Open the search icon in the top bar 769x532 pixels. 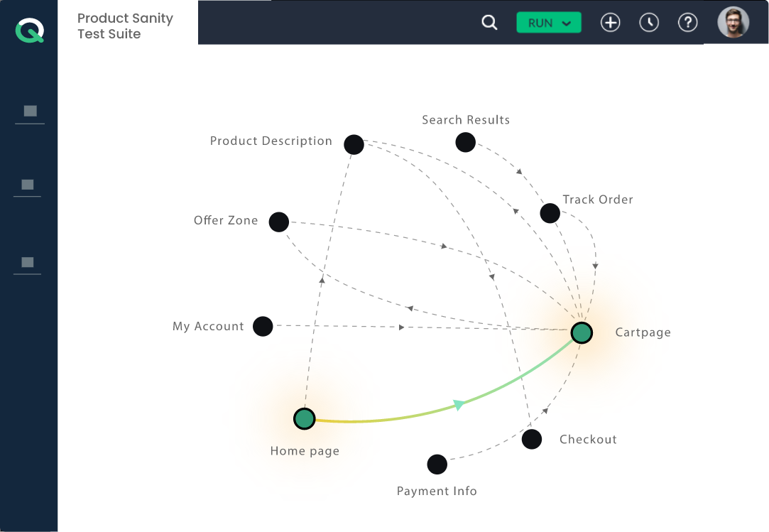[x=489, y=23]
